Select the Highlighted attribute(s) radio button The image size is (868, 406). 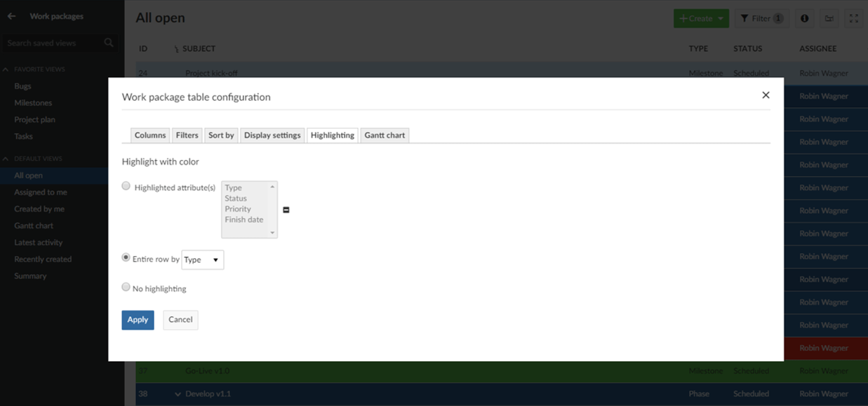[126, 187]
